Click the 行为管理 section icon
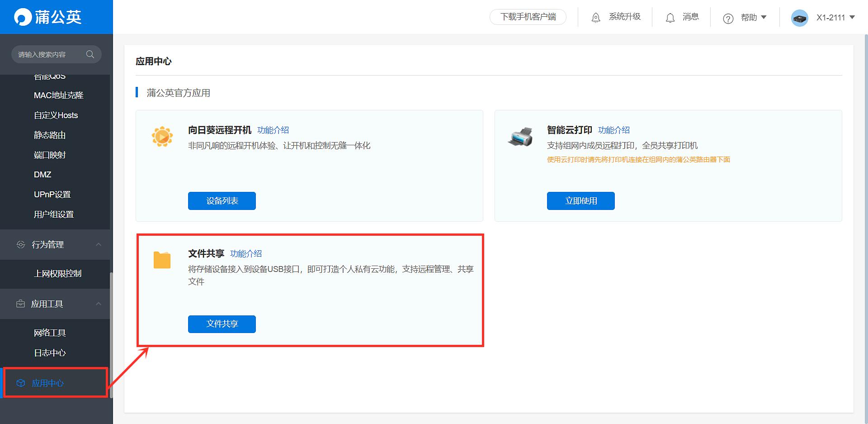 coord(21,244)
